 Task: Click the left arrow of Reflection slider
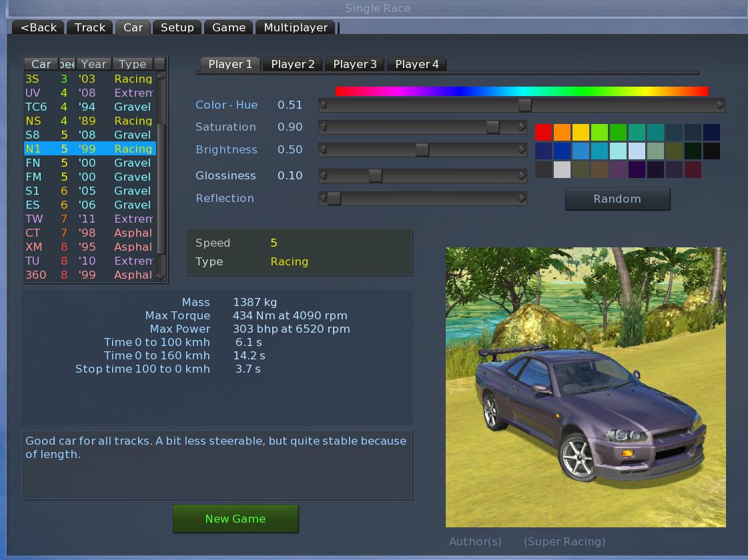324,199
